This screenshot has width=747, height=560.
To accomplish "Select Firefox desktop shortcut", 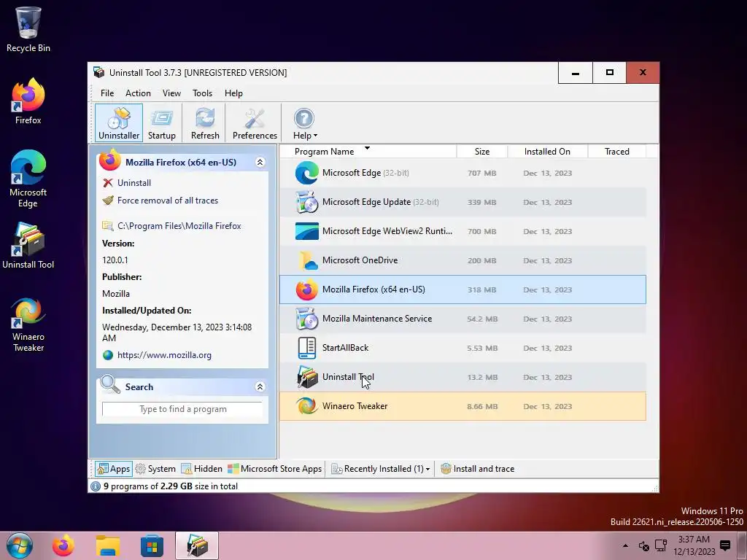I will (28, 101).
